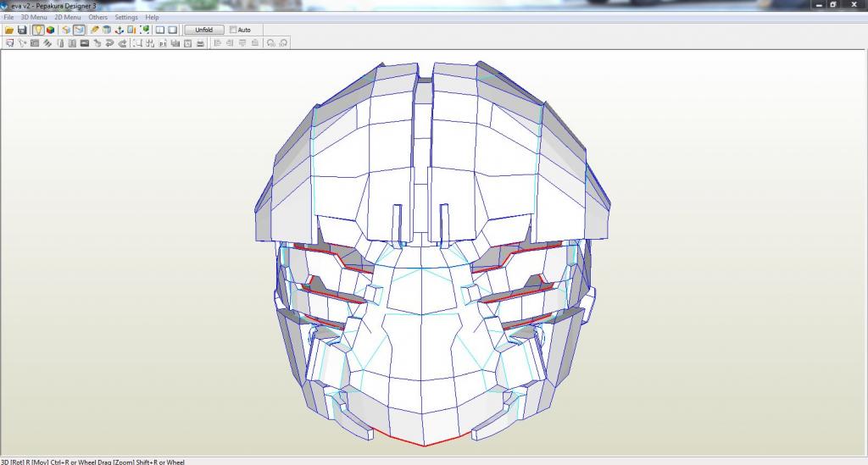Click the colored cube texture icon
This screenshot has width=868, height=465.
point(50,30)
